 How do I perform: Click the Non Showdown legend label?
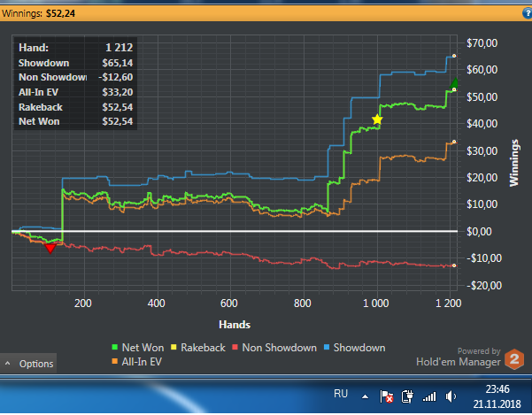coord(279,348)
